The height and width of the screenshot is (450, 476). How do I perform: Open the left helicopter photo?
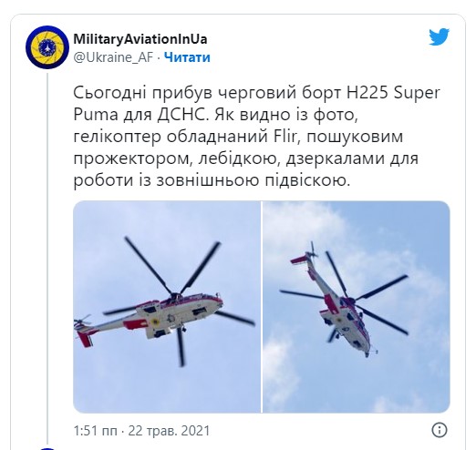167,307
